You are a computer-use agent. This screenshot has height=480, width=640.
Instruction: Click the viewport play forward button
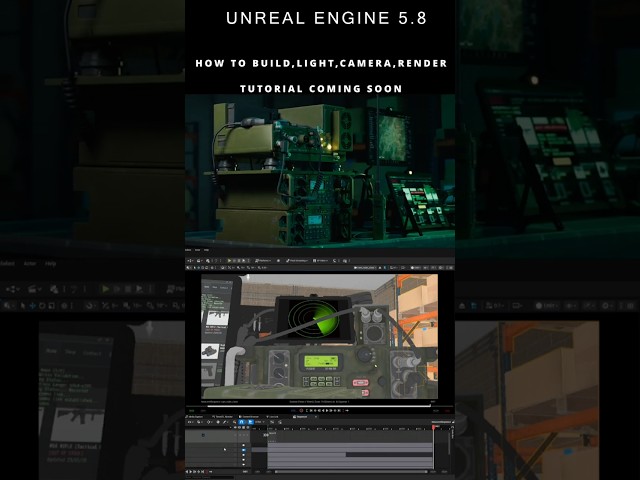(x=327, y=411)
